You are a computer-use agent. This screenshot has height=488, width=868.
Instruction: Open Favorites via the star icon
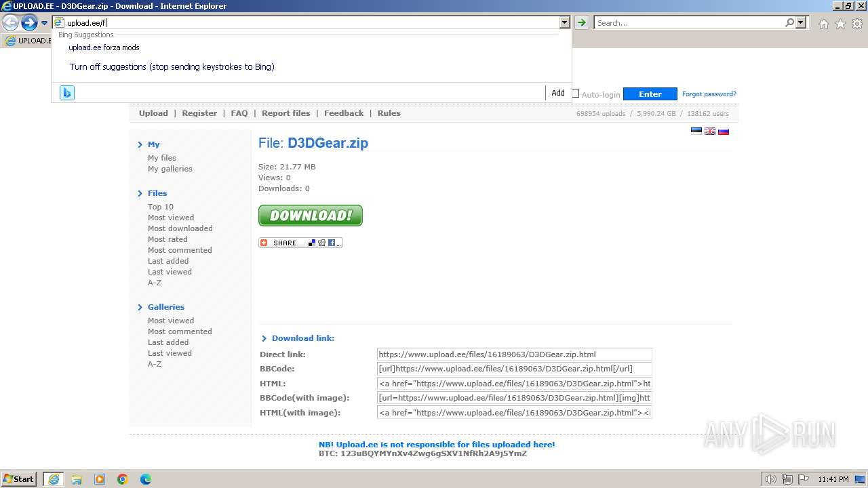click(x=840, y=24)
